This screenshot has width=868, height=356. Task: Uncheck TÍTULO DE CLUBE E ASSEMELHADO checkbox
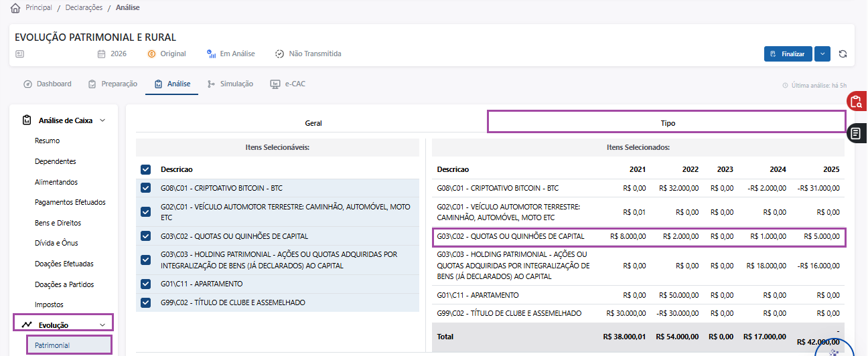[145, 302]
